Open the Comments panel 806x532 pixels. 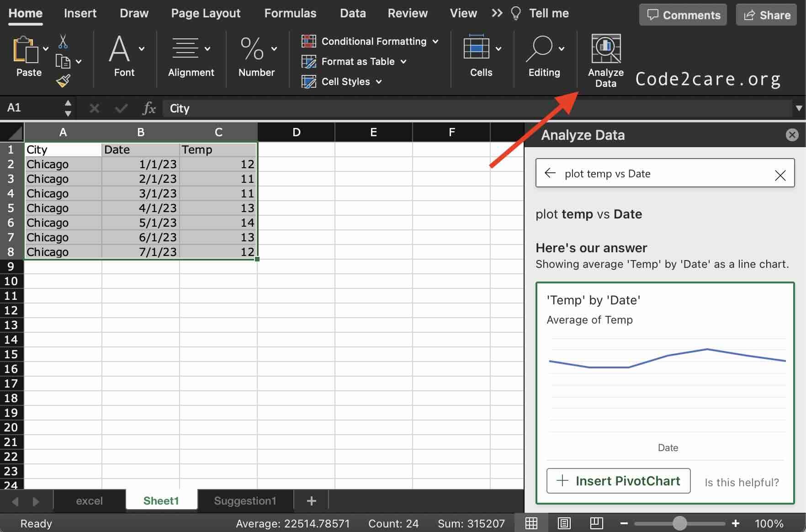[683, 15]
